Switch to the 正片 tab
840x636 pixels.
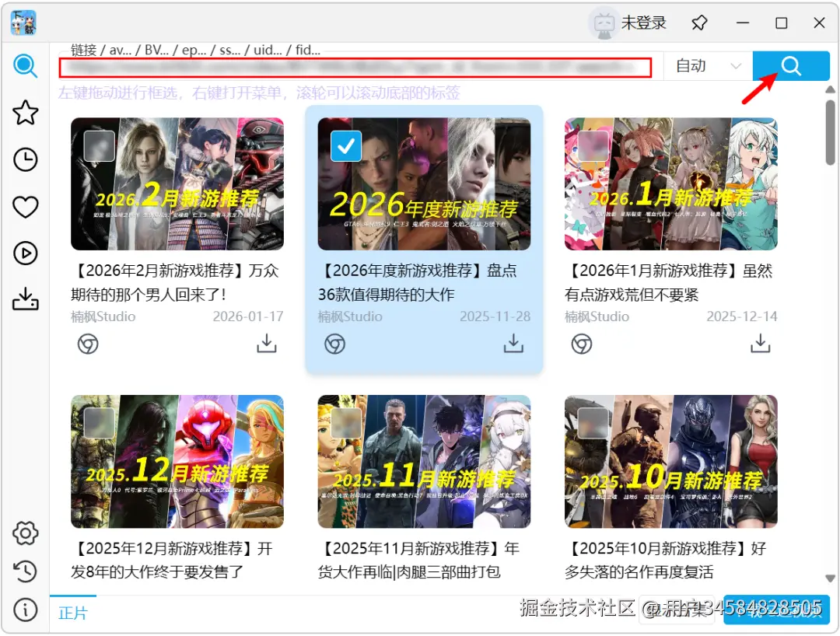[73, 613]
